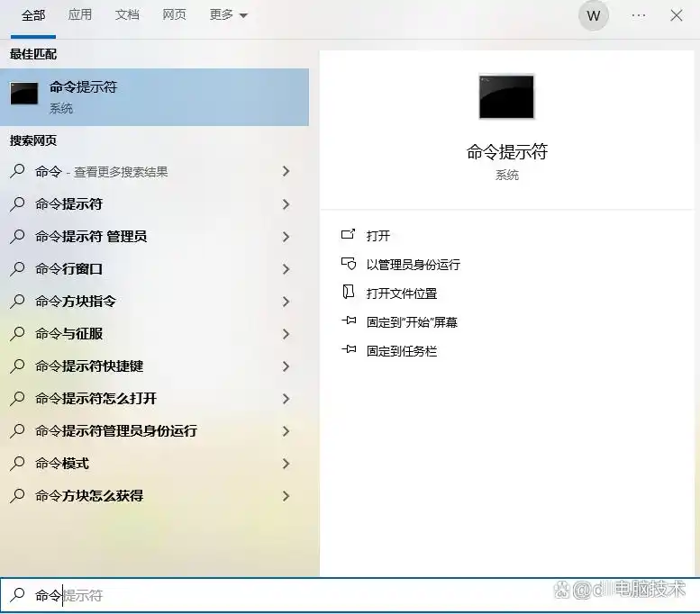The image size is (700, 614).
Task: Expand arrow for 命令提示符管理员身份运行
Action: coord(286,431)
